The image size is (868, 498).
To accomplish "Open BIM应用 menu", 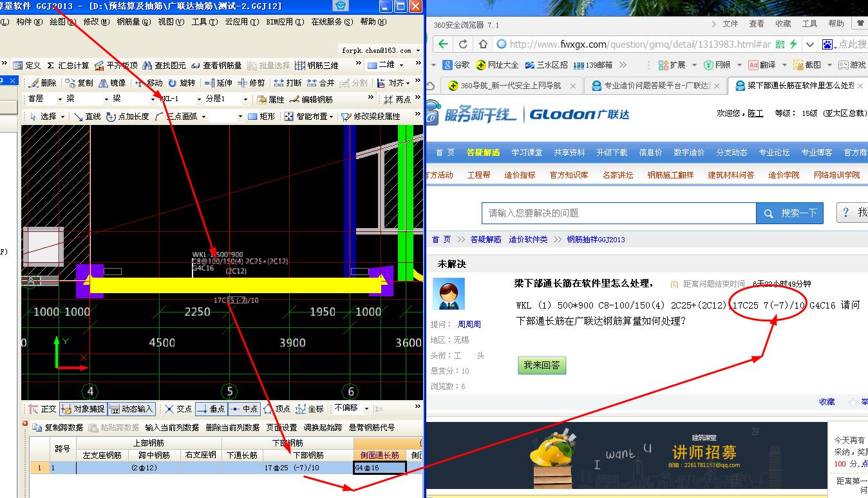I will click(x=284, y=22).
